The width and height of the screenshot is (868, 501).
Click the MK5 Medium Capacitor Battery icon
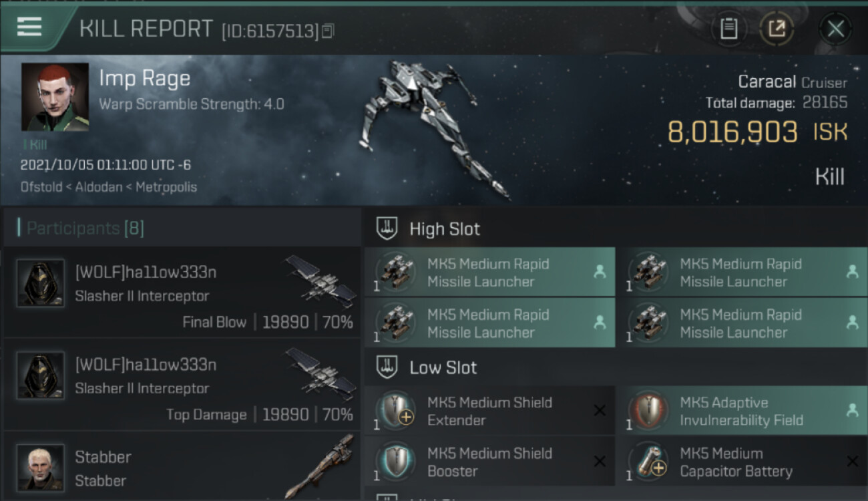[648, 461]
